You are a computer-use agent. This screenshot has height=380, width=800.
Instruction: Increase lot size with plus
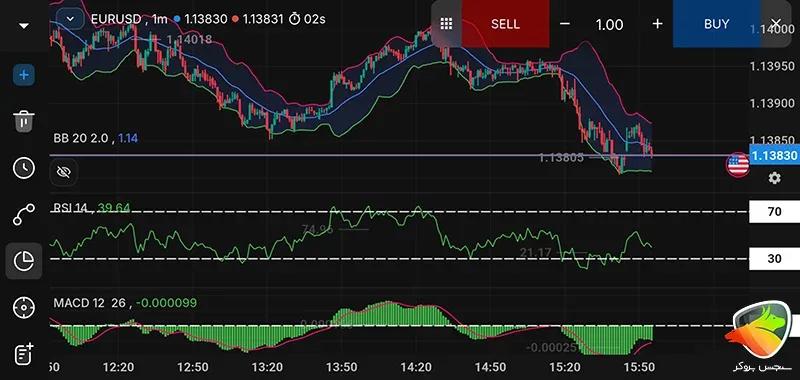point(657,24)
